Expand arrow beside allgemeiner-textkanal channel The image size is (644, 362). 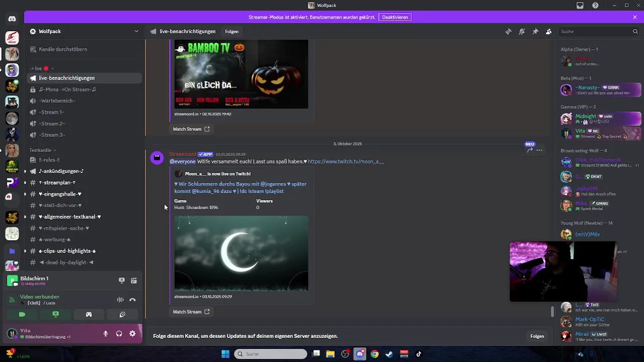tap(25, 217)
